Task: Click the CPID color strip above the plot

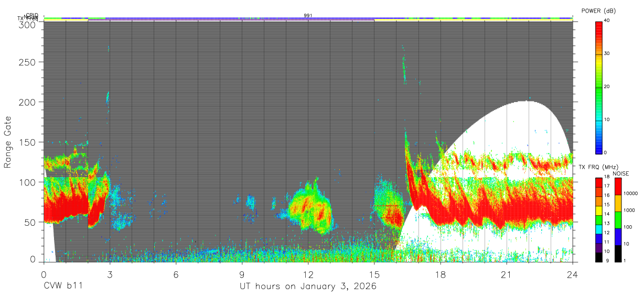Action: (308, 17)
